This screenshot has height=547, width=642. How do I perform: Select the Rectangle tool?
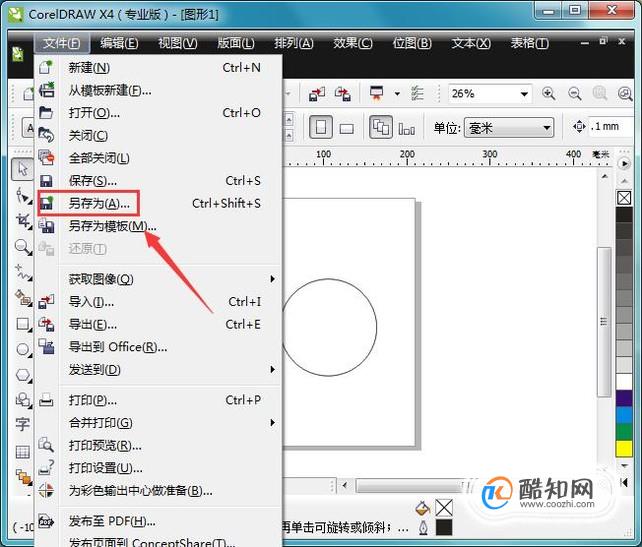[x=23, y=324]
